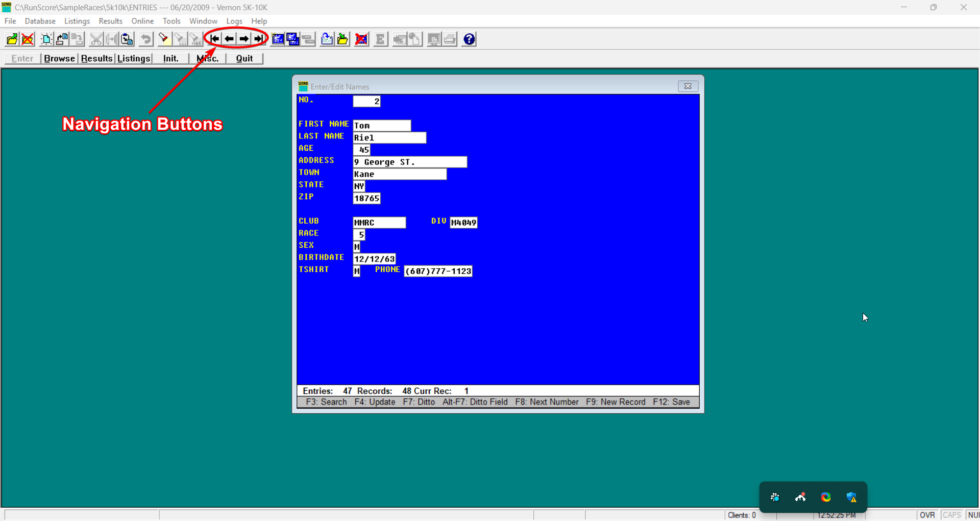
Task: Click the LAST NAME field containing Riel
Action: click(x=389, y=137)
